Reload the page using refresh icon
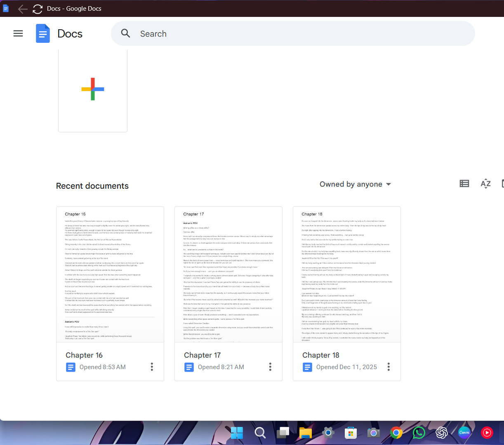This screenshot has height=445, width=504. click(x=38, y=9)
